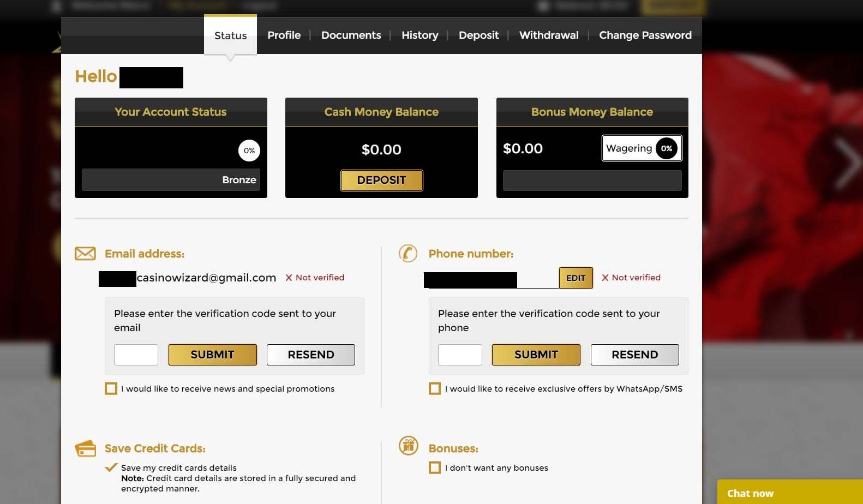Click the email envelope icon
This screenshot has height=504, width=863.
point(85,254)
